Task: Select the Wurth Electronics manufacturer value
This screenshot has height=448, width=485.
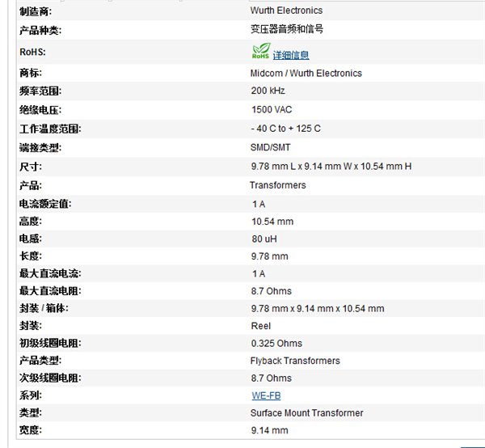Action: tap(286, 11)
